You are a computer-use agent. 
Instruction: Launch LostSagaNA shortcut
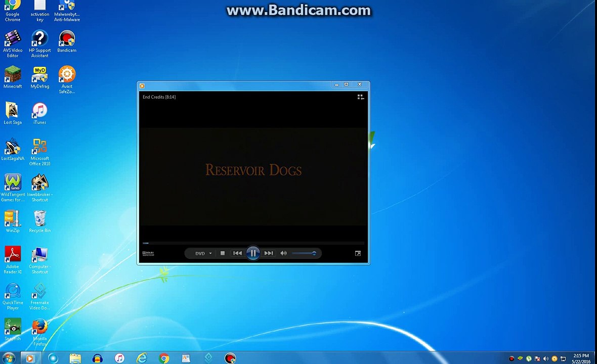click(13, 150)
